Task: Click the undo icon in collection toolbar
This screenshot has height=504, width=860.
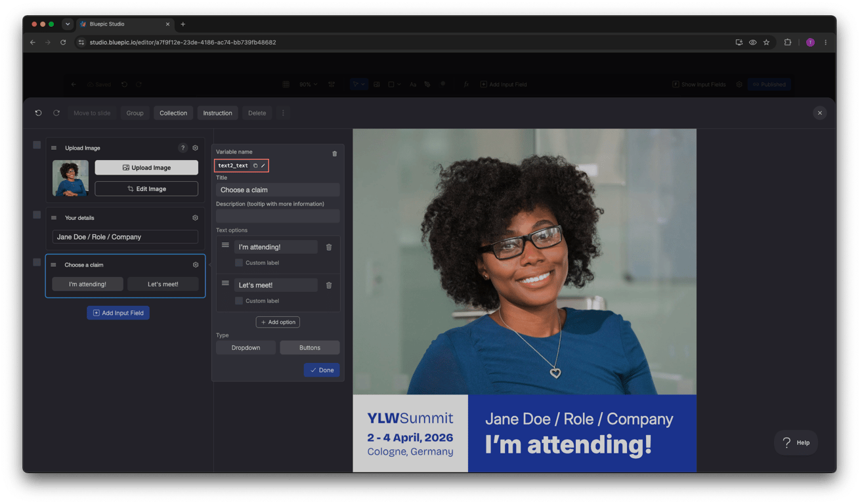Action: click(x=38, y=113)
